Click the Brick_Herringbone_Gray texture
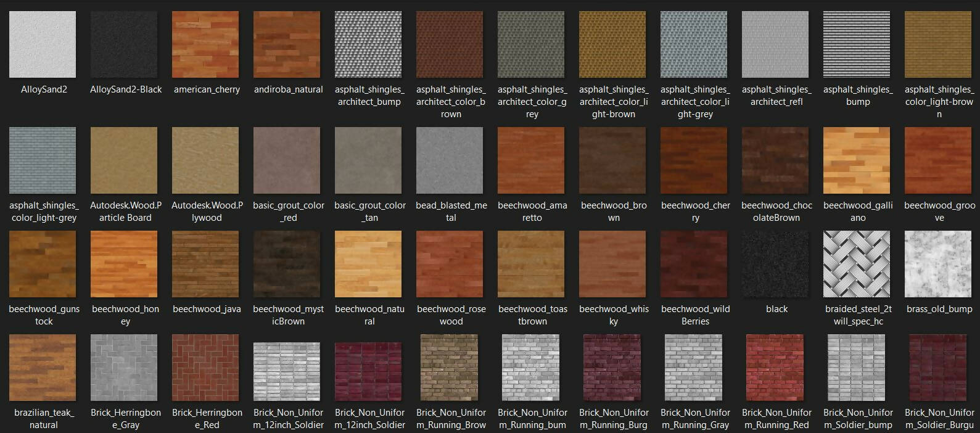The height and width of the screenshot is (433, 980). (124, 368)
